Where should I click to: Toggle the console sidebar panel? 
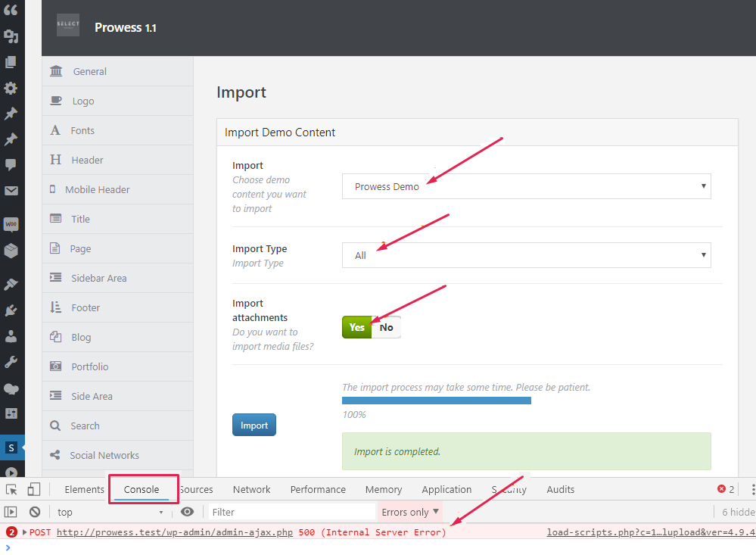pyautogui.click(x=11, y=512)
